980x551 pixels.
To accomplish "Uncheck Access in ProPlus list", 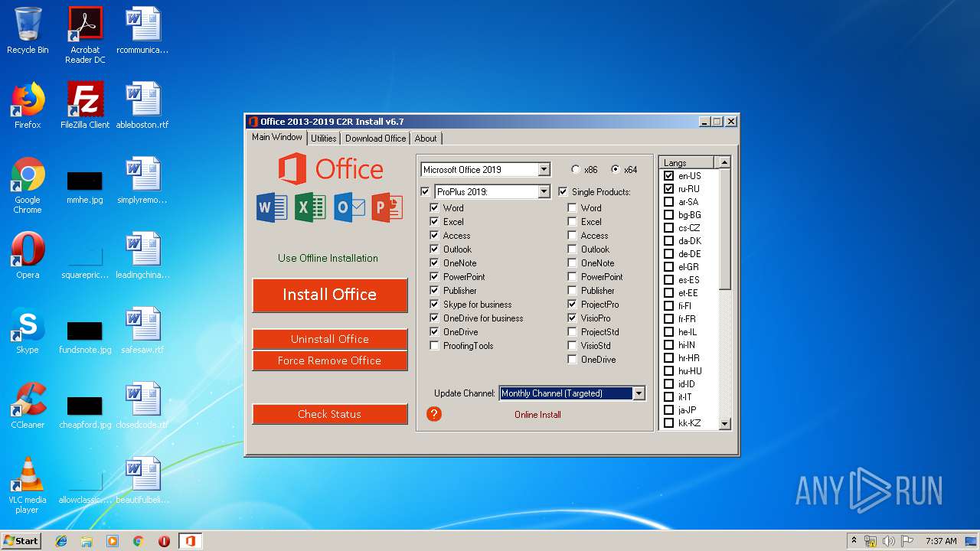I will [434, 235].
